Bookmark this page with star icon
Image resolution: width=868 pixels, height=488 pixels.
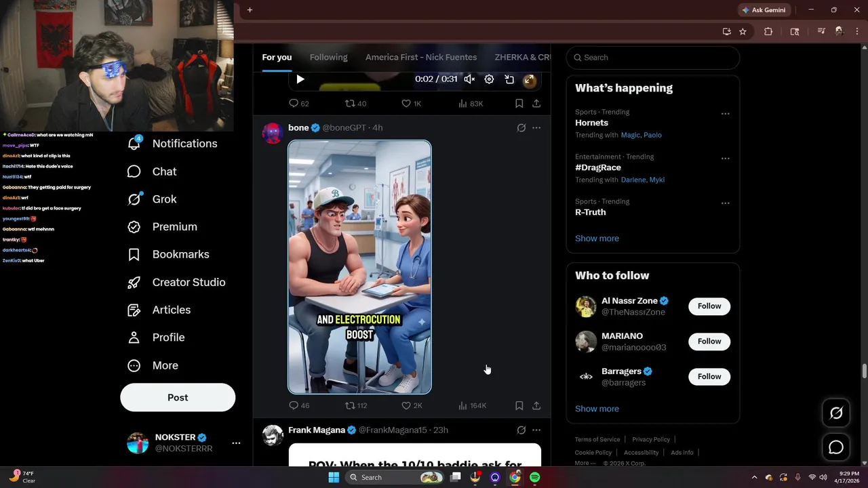pos(743,31)
